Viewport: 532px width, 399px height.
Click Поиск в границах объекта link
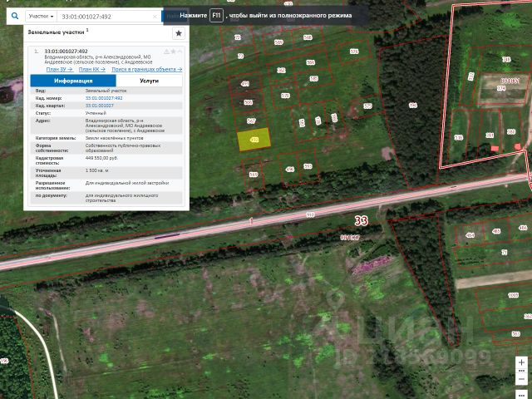tap(147, 69)
